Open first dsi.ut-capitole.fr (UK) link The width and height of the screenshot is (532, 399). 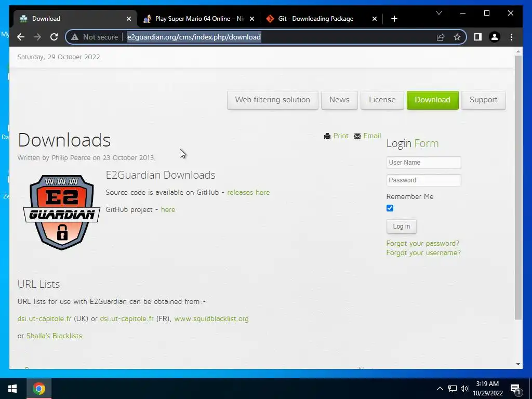(x=45, y=318)
